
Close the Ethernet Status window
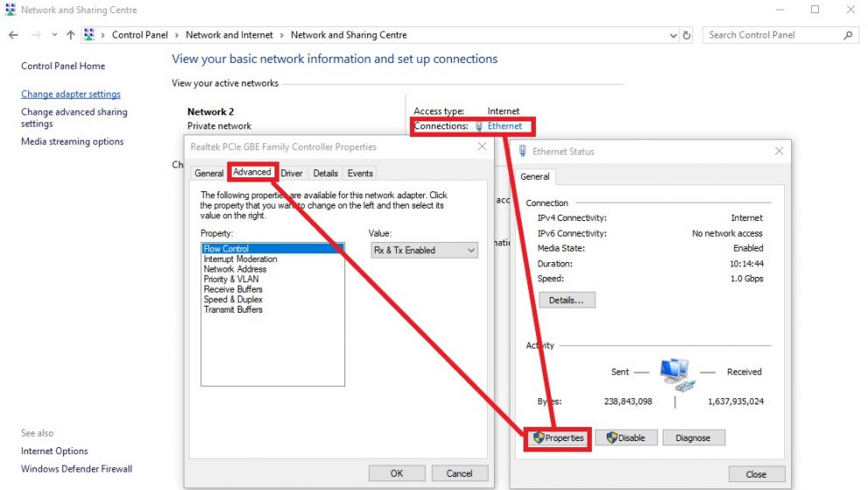tap(780, 151)
